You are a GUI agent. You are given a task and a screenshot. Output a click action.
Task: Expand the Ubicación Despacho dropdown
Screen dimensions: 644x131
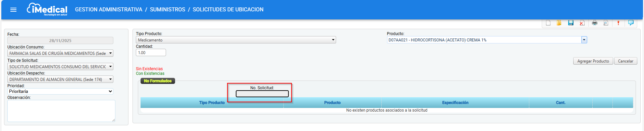tap(60, 79)
